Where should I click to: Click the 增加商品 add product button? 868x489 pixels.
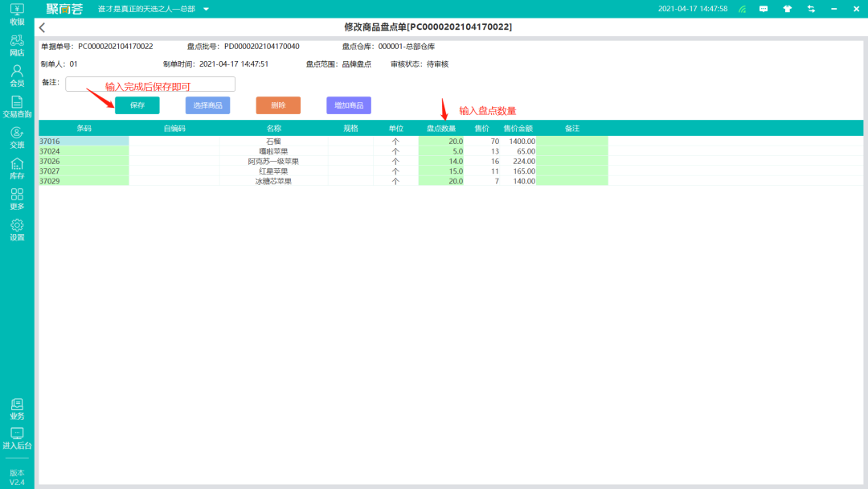pos(349,105)
